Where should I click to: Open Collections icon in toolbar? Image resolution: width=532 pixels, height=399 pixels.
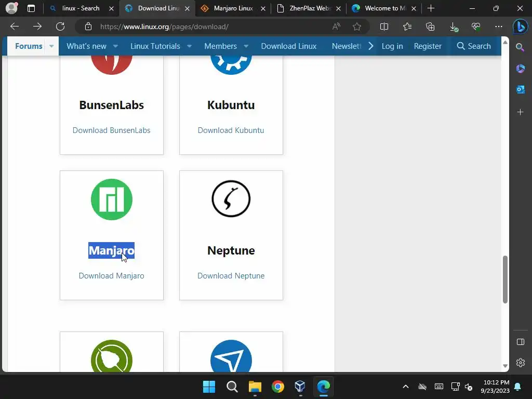click(x=430, y=26)
